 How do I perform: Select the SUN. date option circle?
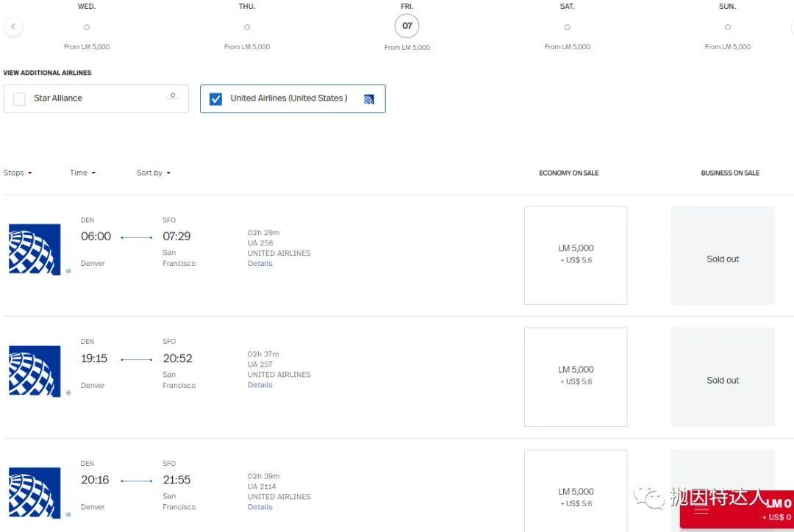(x=727, y=26)
